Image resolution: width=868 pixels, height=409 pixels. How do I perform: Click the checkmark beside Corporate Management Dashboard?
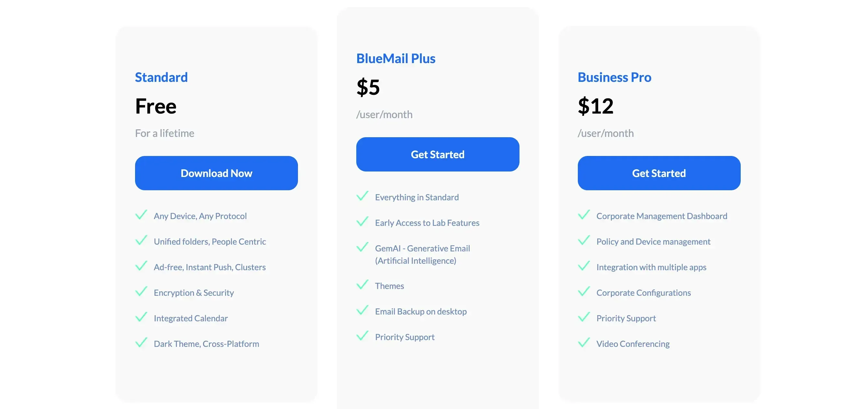click(x=584, y=215)
